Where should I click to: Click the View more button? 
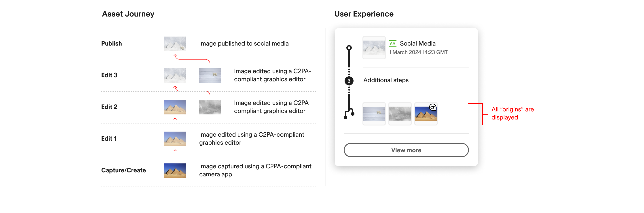[406, 150]
